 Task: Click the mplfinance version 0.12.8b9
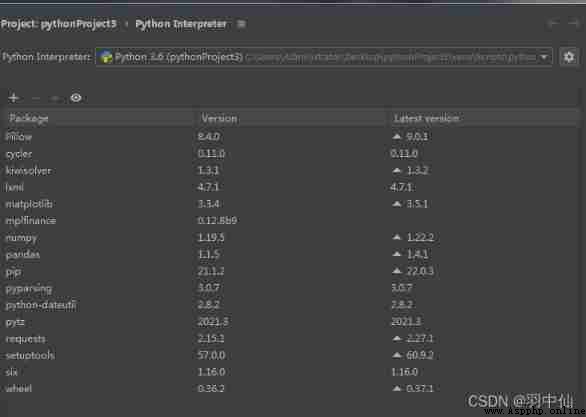[217, 221]
